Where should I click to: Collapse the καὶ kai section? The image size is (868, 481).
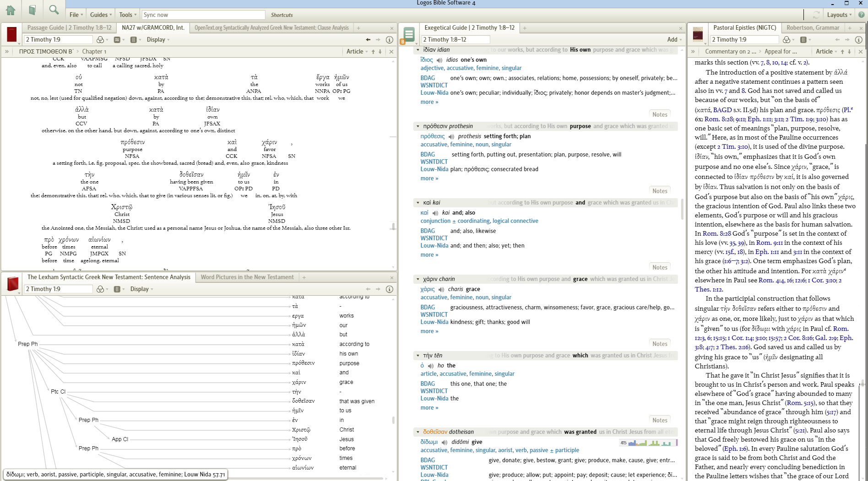pyautogui.click(x=418, y=203)
